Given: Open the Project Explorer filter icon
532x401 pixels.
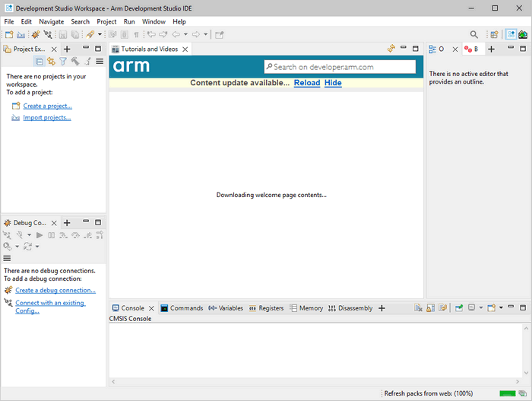Looking at the screenshot, I should (x=63, y=62).
